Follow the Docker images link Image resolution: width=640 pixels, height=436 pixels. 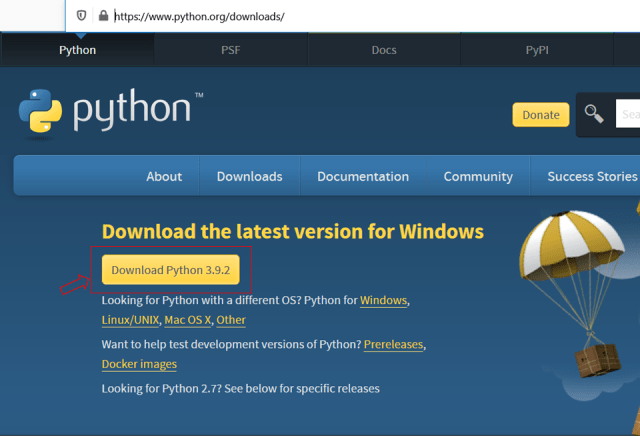(139, 364)
